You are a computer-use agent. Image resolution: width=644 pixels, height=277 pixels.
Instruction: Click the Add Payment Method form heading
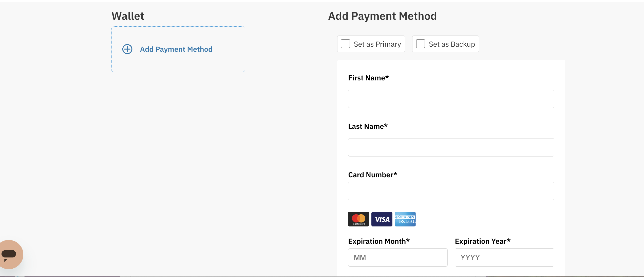(382, 16)
